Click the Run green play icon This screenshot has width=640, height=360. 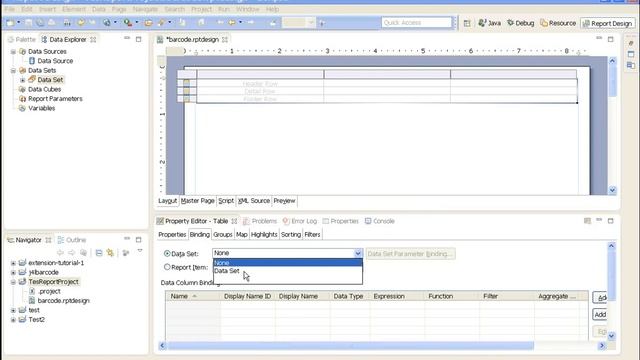(127, 23)
